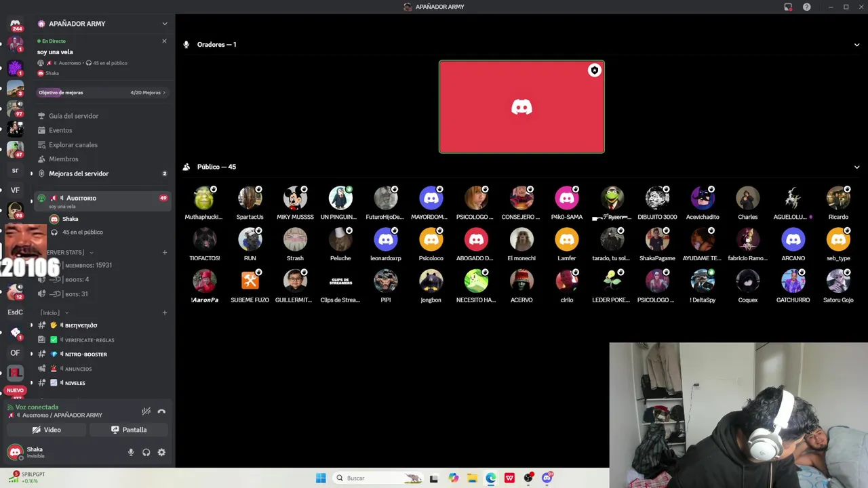Viewport: 868px width, 488px height.
Task: Open Miembros list entry
Action: [64, 159]
